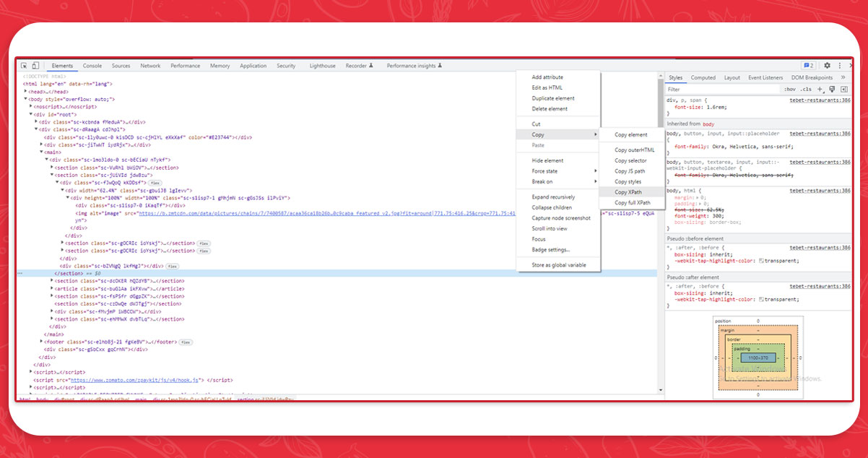Toggle the :hov element state button
This screenshot has width=868, height=458.
[789, 90]
